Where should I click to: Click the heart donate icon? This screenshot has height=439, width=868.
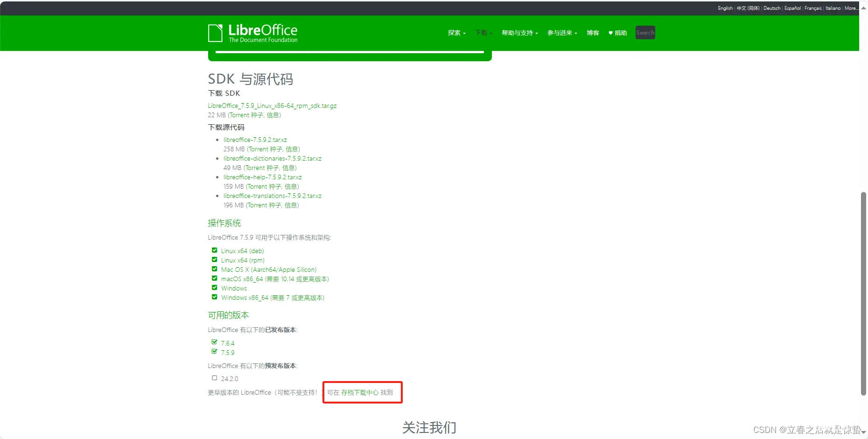click(x=610, y=33)
